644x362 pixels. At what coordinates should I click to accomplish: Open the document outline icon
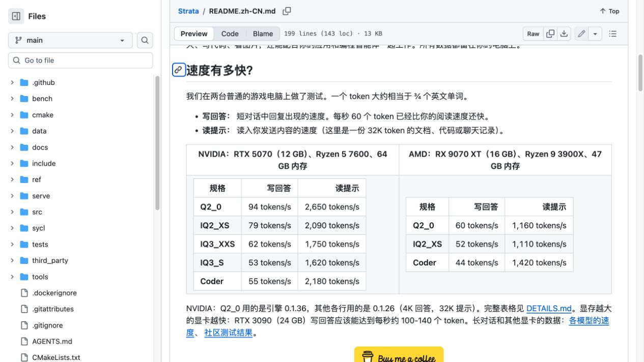613,34
